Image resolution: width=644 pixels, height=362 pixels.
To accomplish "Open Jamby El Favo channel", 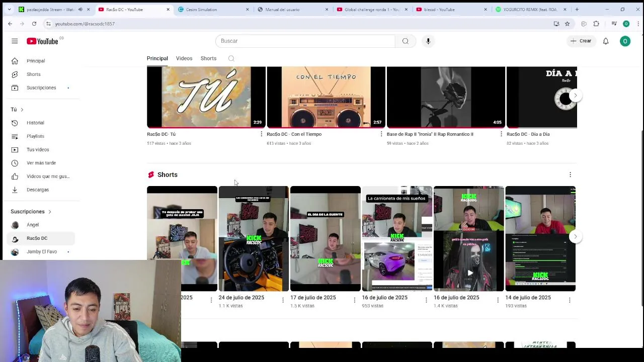I will [x=41, y=251].
